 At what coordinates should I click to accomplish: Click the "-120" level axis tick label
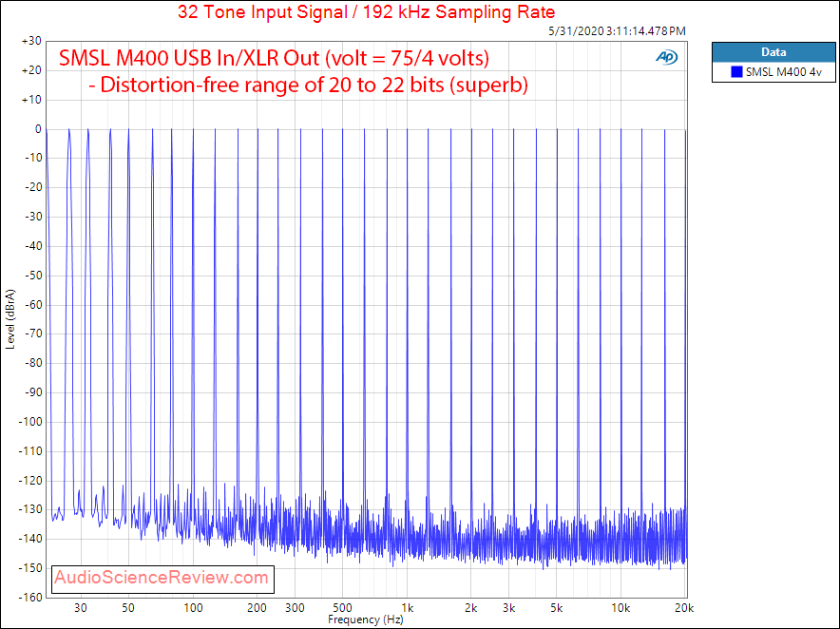coord(30,481)
